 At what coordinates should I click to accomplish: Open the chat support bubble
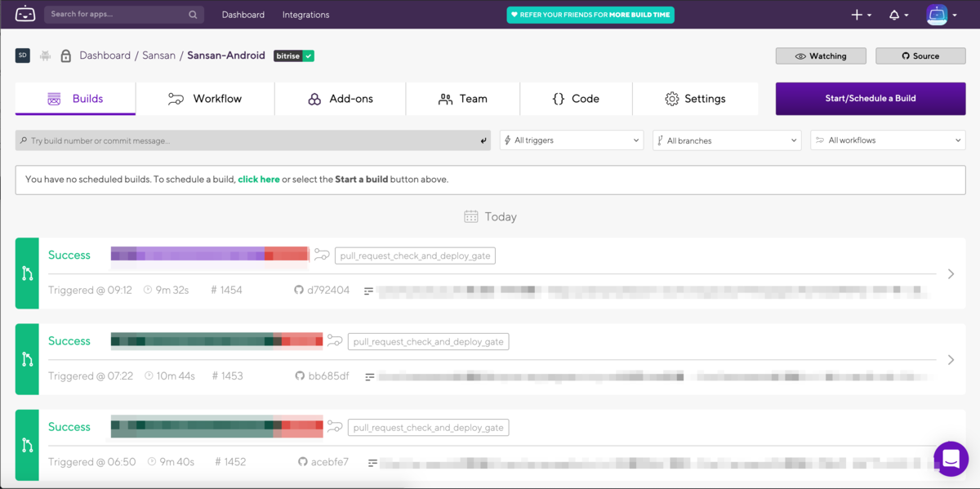point(951,459)
